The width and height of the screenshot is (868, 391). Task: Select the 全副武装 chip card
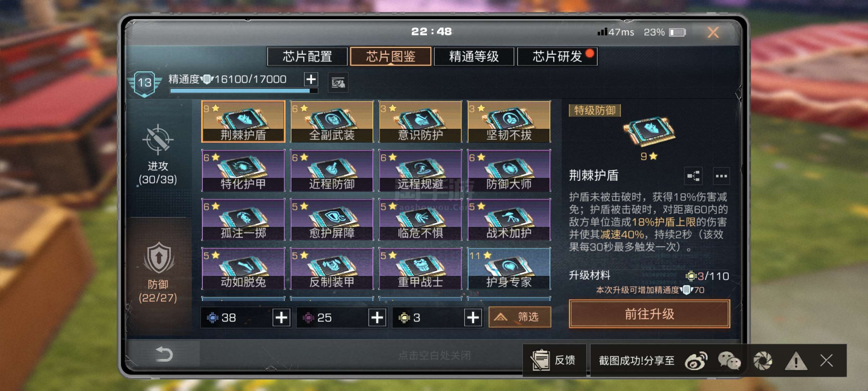(332, 121)
